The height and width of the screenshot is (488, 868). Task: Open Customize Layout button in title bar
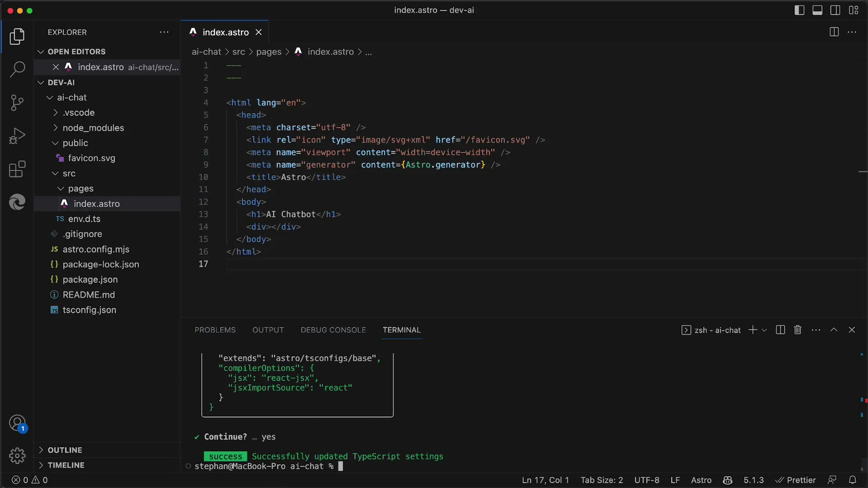854,10
